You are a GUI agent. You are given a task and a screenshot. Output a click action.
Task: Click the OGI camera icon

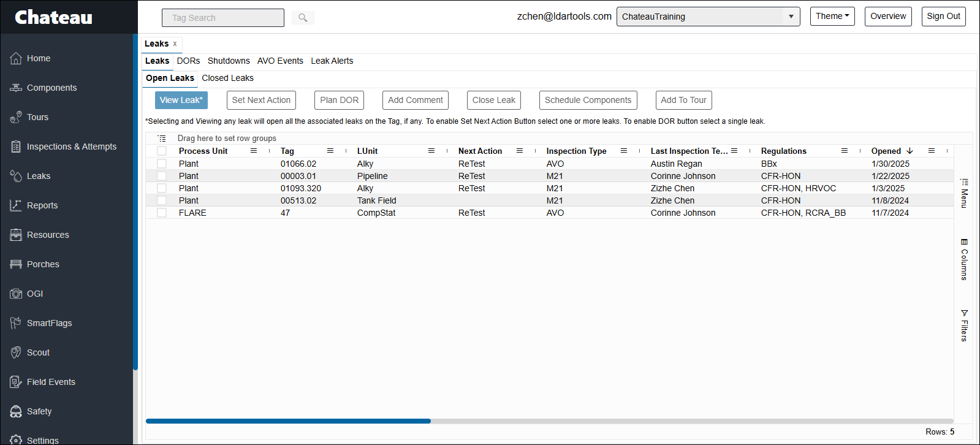tap(16, 294)
